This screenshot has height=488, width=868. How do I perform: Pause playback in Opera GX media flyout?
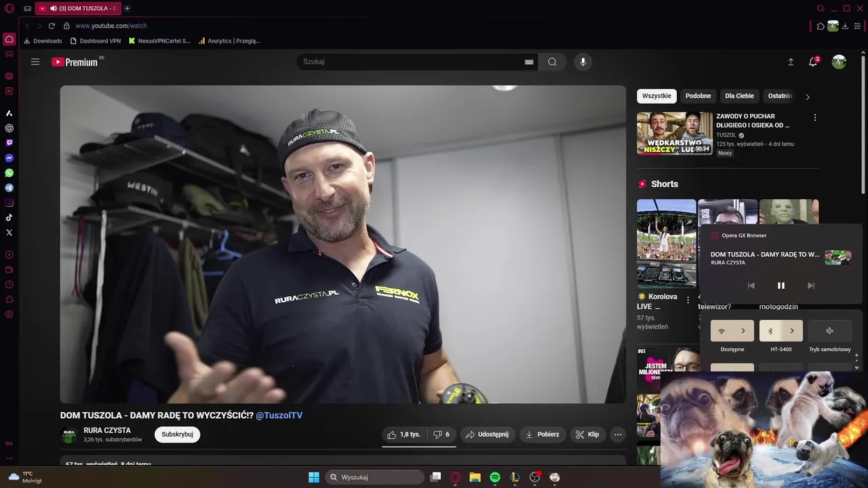tap(781, 285)
